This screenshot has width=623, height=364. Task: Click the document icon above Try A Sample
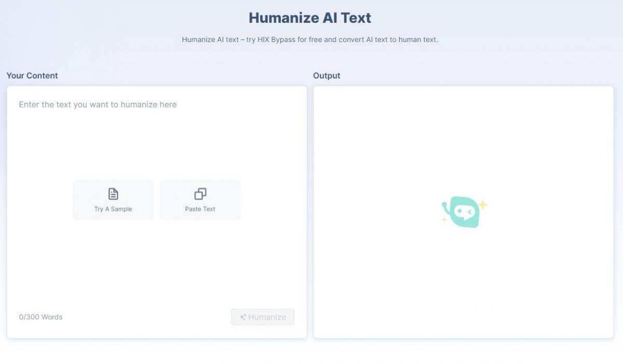point(113,193)
